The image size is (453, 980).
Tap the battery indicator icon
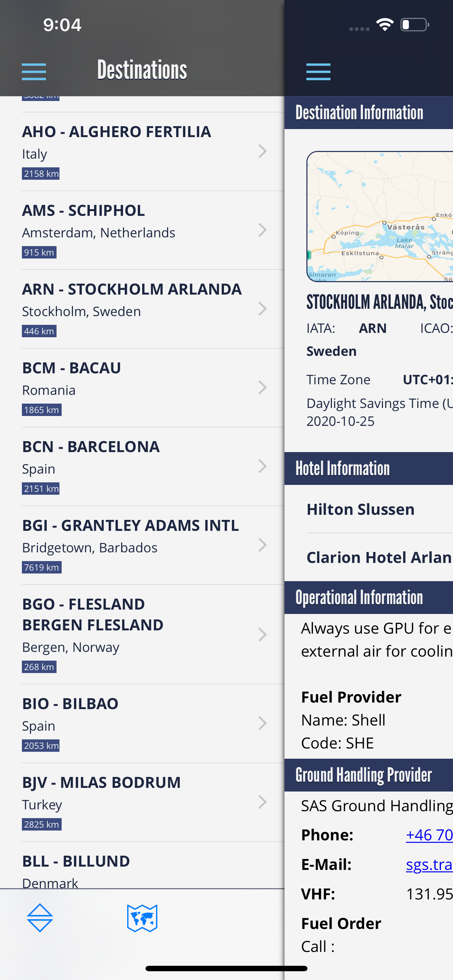415,25
